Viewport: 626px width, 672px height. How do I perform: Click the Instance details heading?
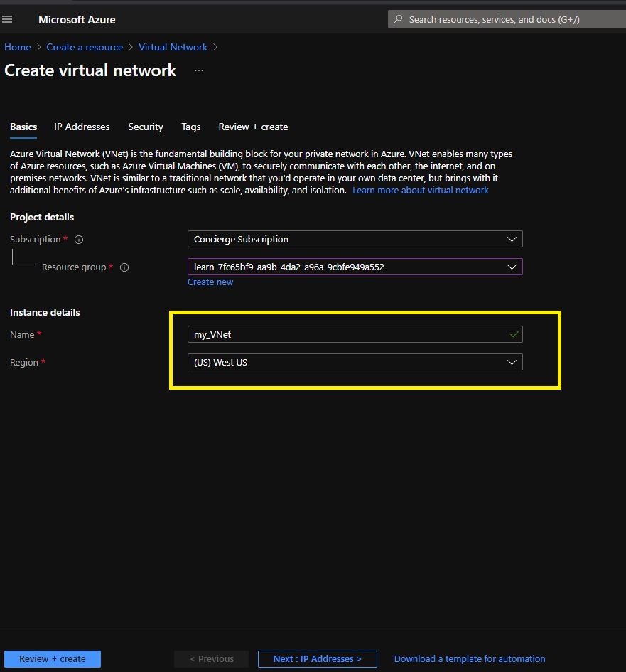45,312
